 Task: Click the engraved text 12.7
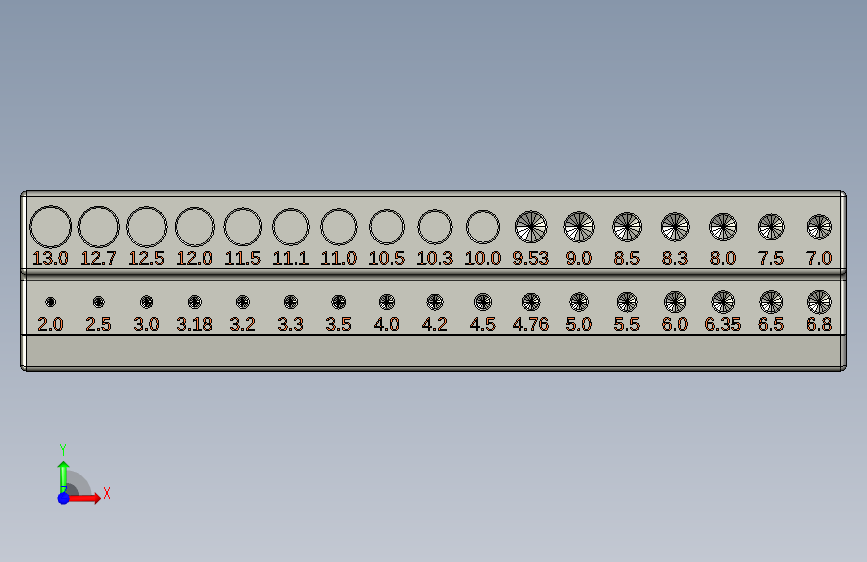point(98,258)
